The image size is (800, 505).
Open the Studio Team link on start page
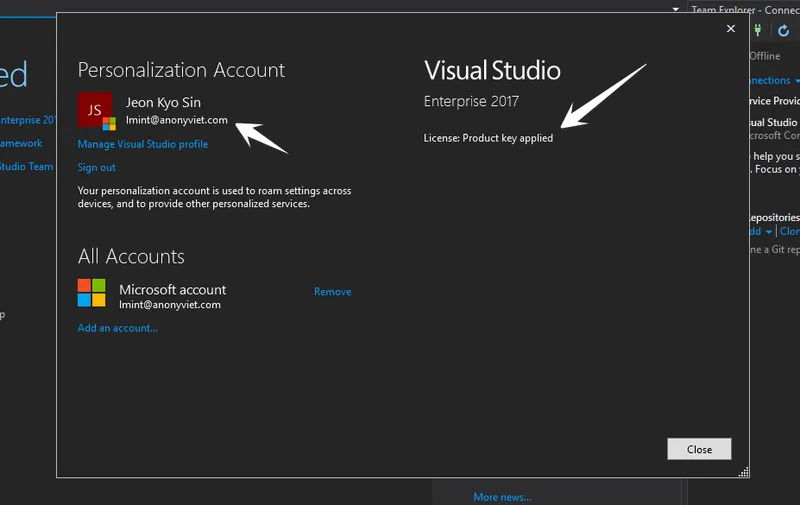26,166
